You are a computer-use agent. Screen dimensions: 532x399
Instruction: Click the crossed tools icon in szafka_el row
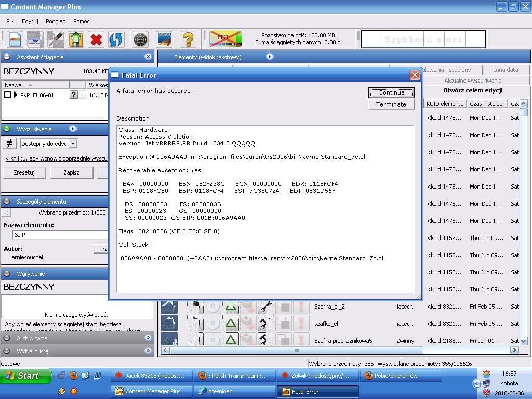click(266, 324)
